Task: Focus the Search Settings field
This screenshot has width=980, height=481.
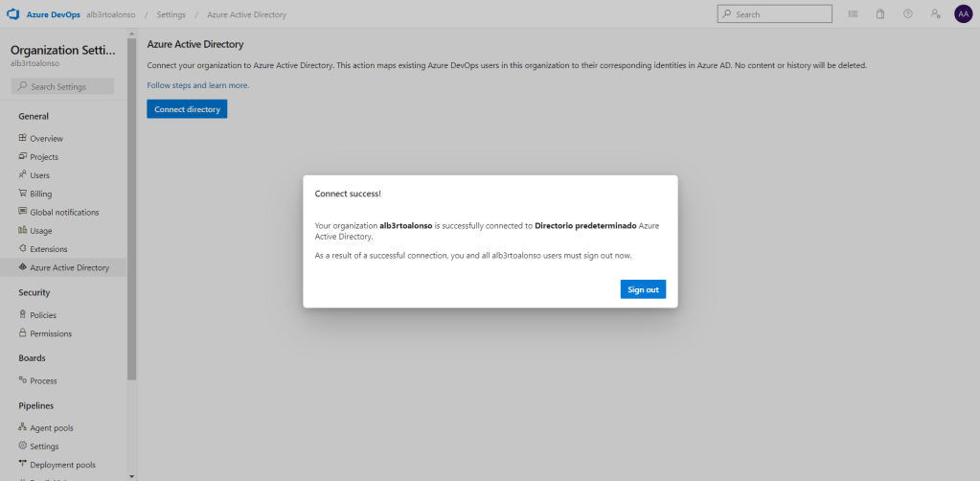Action: pyautogui.click(x=65, y=87)
